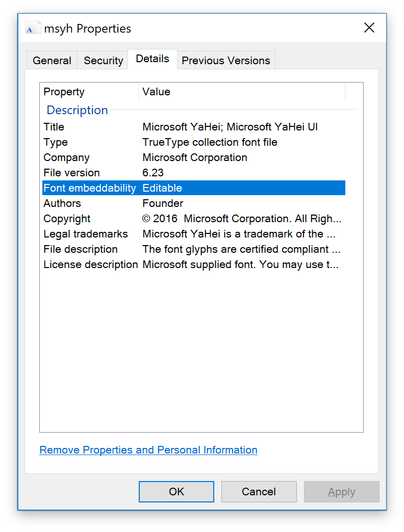Select the Title property row
This screenshot has height=532, width=404.
coord(193,127)
